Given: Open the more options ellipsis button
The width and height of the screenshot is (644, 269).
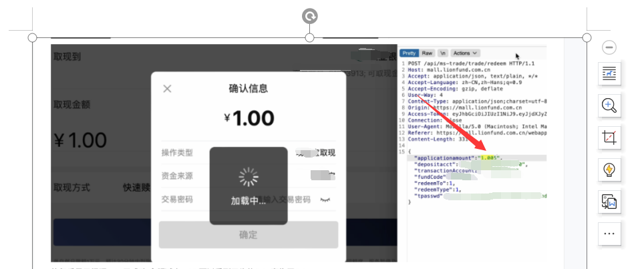Looking at the screenshot, I should (x=609, y=234).
